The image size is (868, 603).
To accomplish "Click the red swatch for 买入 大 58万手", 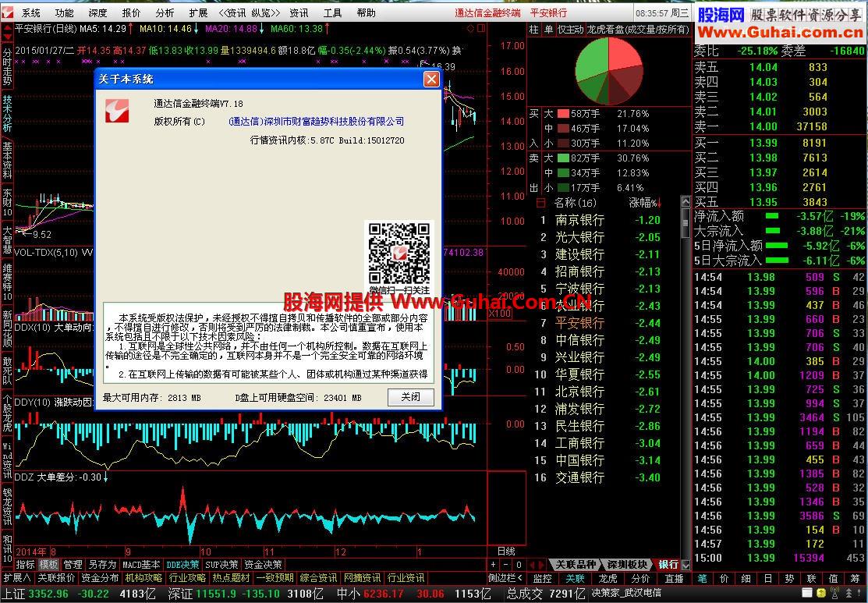I will [563, 114].
